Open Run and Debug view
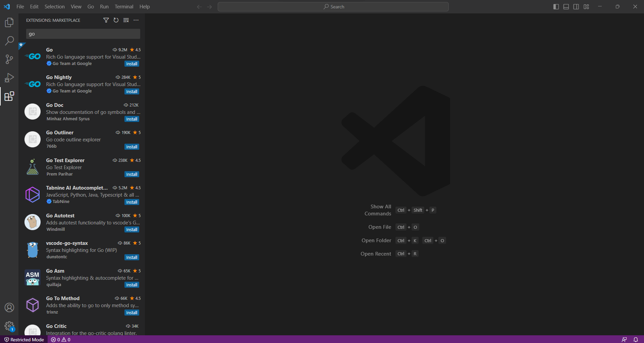 point(9,78)
